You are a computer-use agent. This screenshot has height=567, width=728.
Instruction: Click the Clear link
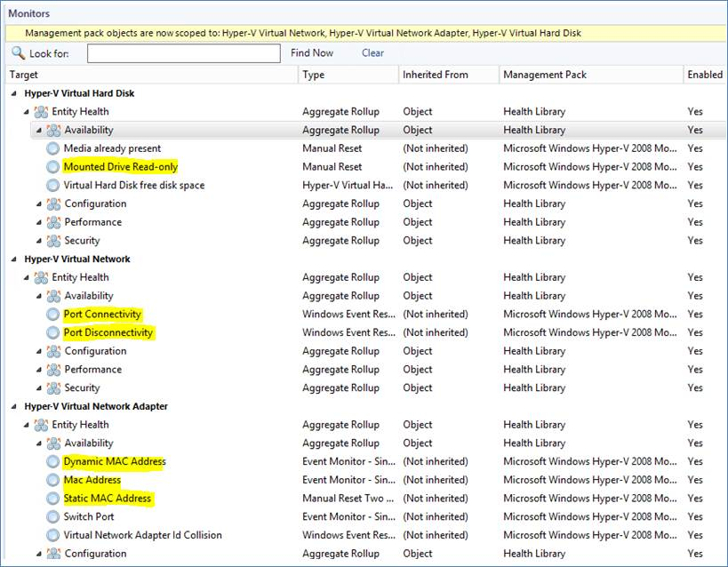pos(372,53)
